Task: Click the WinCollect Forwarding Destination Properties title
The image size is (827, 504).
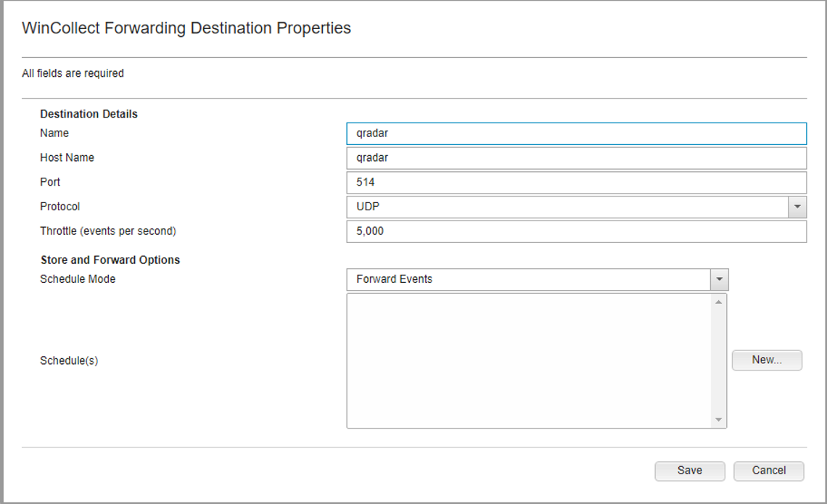Action: tap(186, 28)
